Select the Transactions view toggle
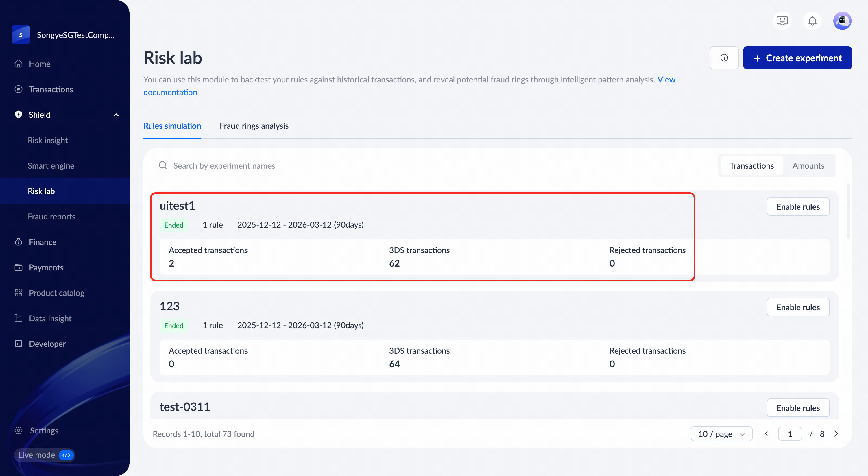868x476 pixels. tap(751, 165)
